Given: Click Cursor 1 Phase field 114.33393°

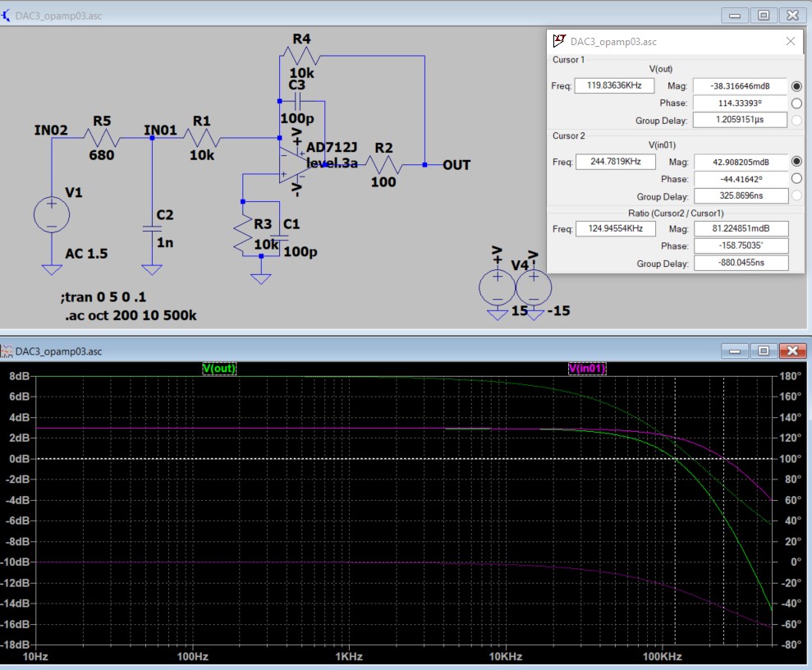Looking at the screenshot, I should pyautogui.click(x=740, y=103).
